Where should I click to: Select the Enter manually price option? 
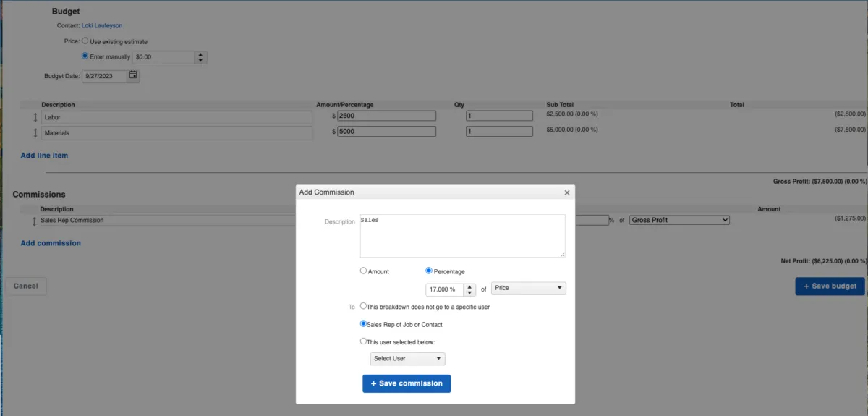coord(85,56)
